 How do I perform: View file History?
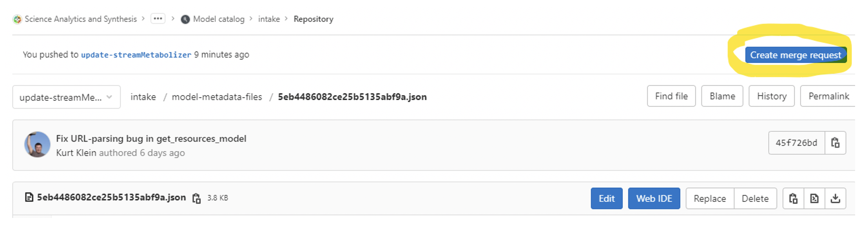click(771, 96)
